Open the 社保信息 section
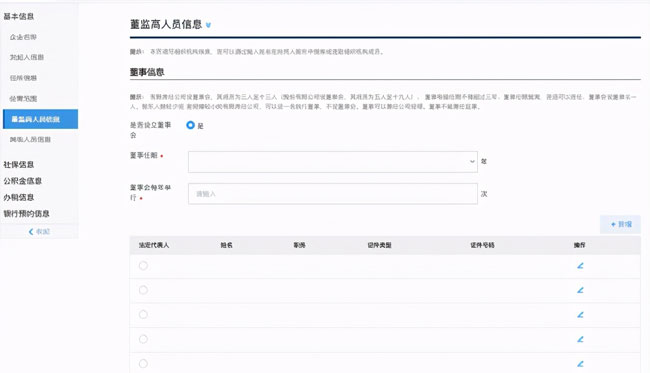Image resolution: width=650 pixels, height=373 pixels. click(x=19, y=165)
